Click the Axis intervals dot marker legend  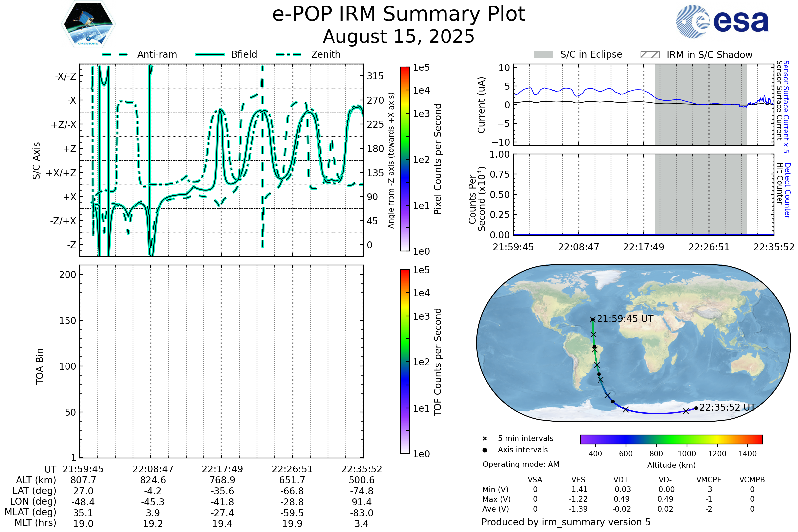point(485,450)
